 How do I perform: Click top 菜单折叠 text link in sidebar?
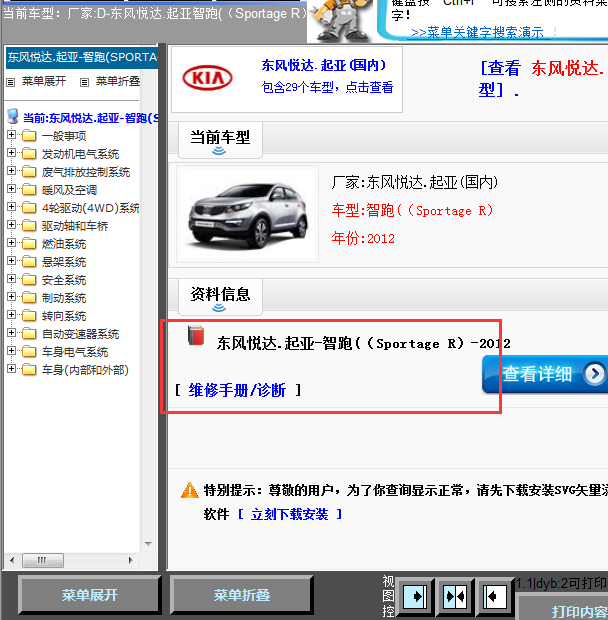[x=118, y=81]
